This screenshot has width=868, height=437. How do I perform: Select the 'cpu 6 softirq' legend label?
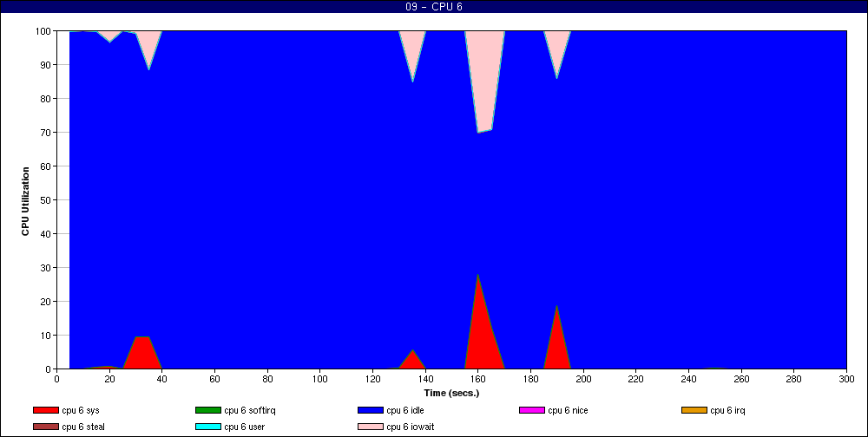pos(250,410)
